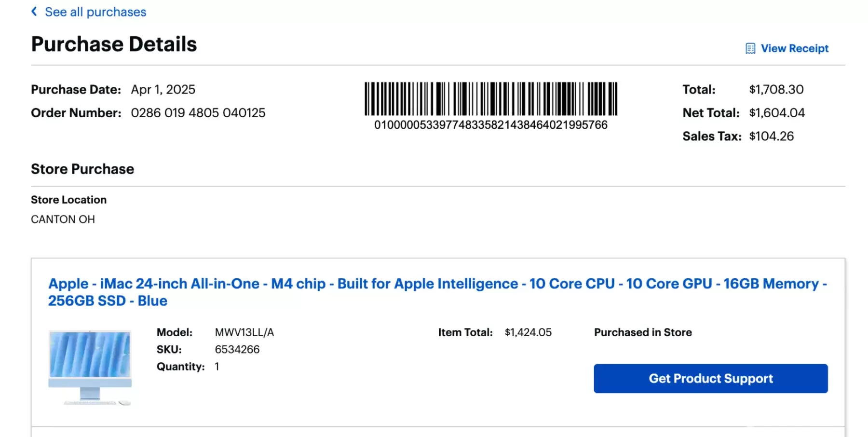Click the receipt icon next to View Receipt

coord(750,49)
